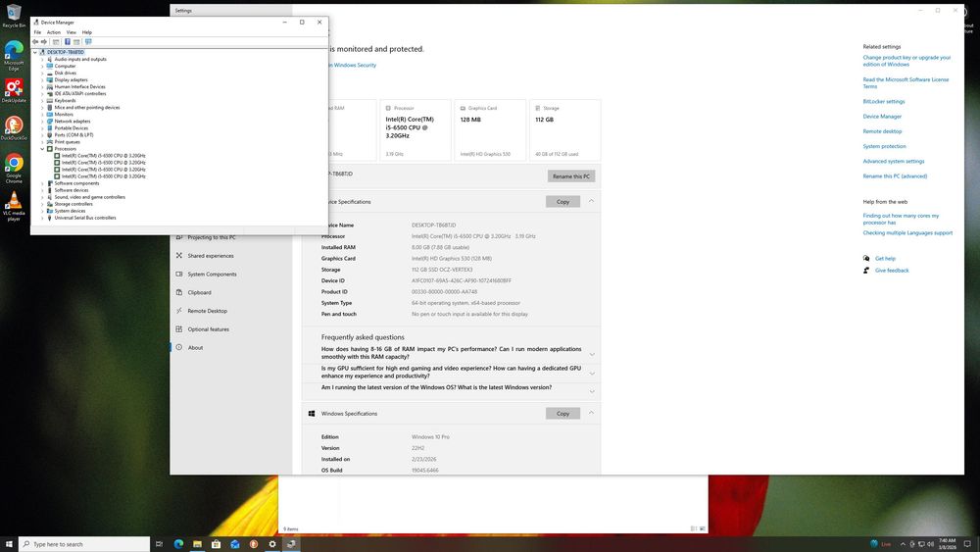Expand the GPU gaming FAQ question
Image resolution: width=980 pixels, height=552 pixels.
point(592,374)
